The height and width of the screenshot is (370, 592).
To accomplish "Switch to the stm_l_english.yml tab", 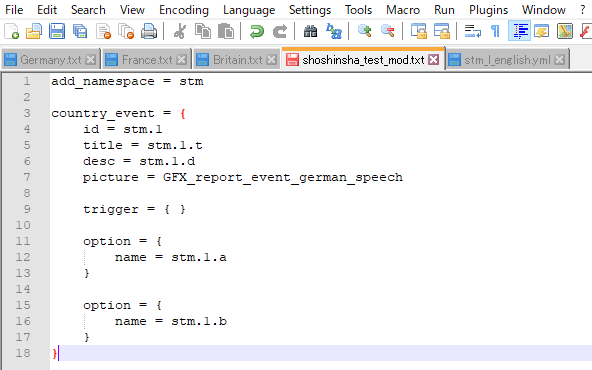I will 507,60.
